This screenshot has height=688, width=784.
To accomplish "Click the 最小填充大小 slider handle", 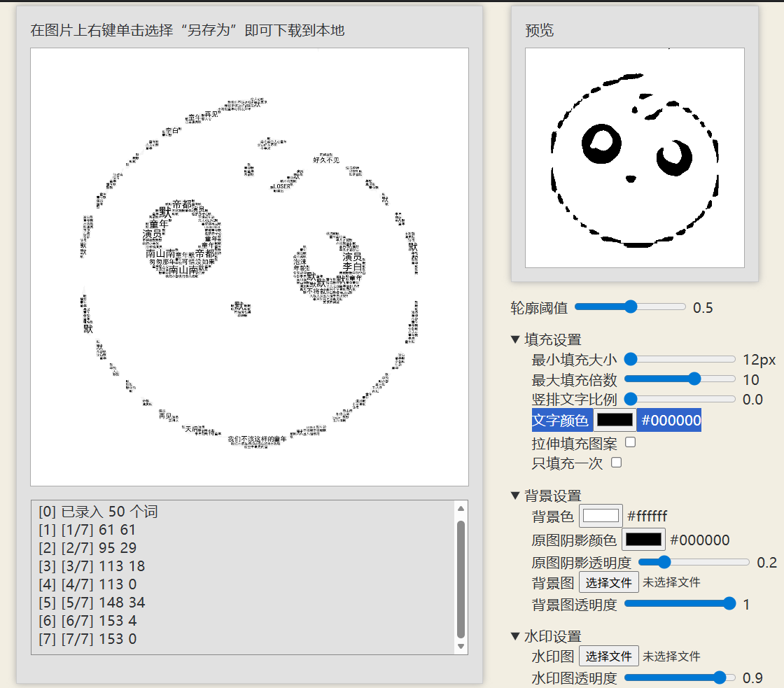I will coord(630,359).
